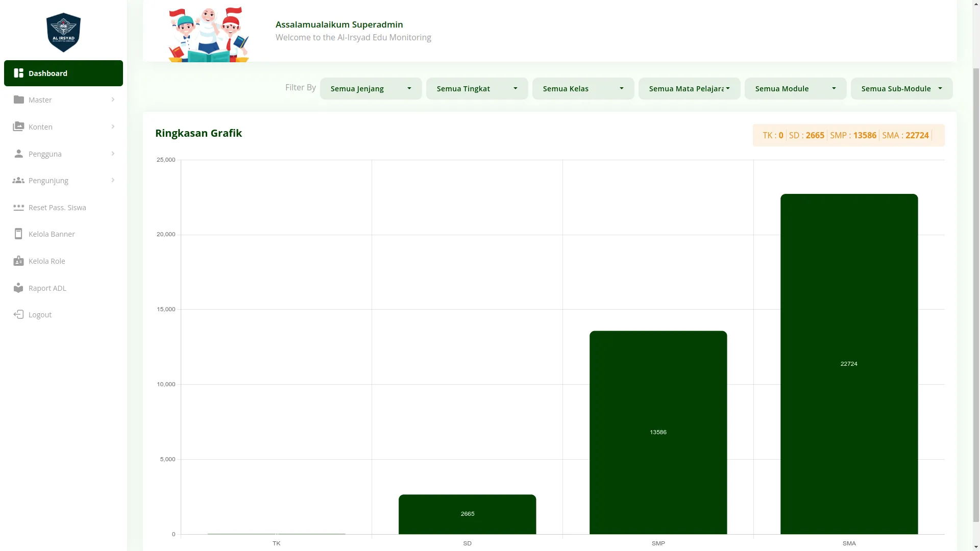
Task: Click the Semua Mata Pelajaran filter button
Action: click(689, 88)
